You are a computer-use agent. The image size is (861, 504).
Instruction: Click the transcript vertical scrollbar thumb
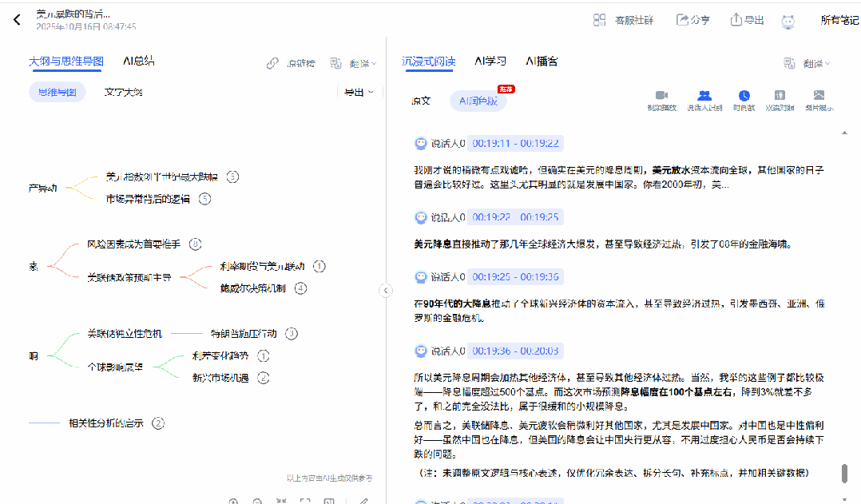point(844,473)
